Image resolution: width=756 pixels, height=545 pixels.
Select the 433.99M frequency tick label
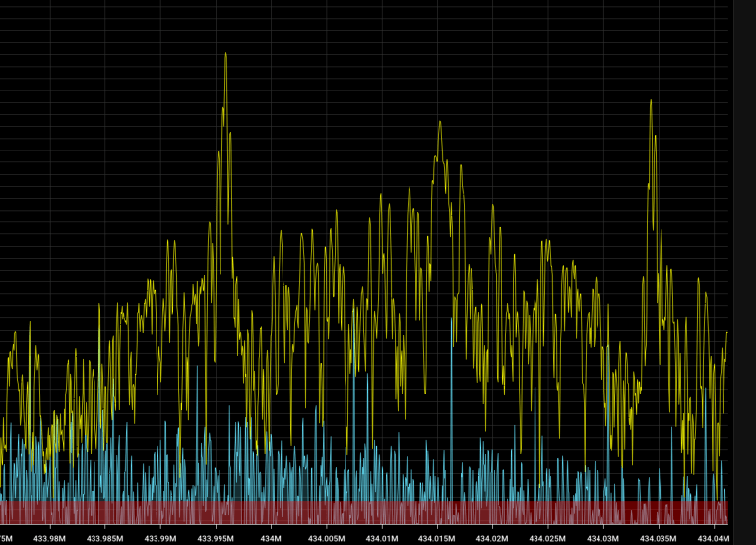point(159,538)
